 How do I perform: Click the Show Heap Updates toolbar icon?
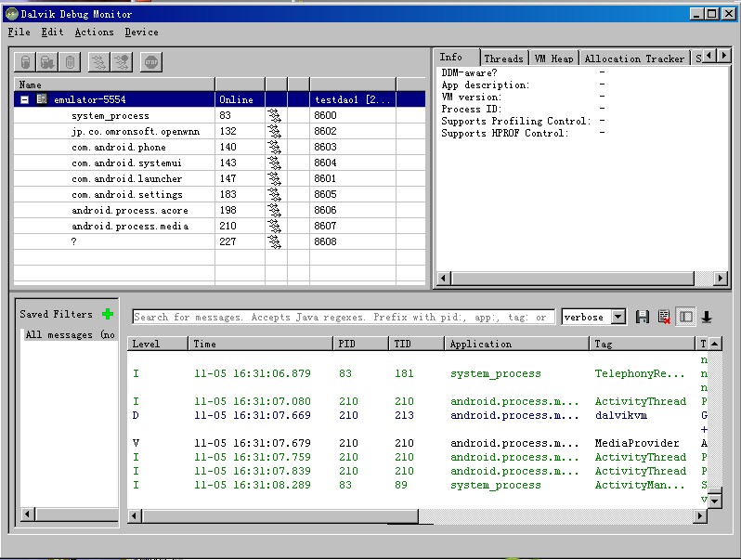[x=25, y=62]
